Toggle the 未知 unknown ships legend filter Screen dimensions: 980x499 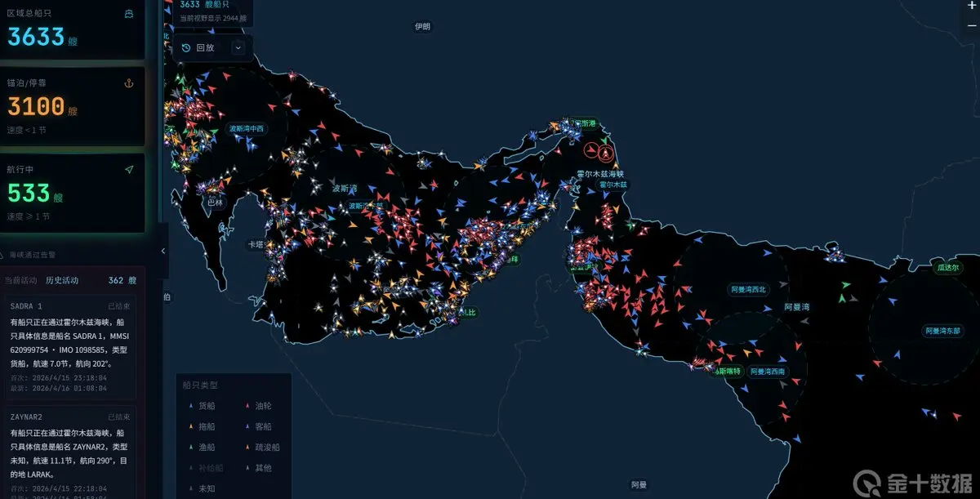[202, 489]
